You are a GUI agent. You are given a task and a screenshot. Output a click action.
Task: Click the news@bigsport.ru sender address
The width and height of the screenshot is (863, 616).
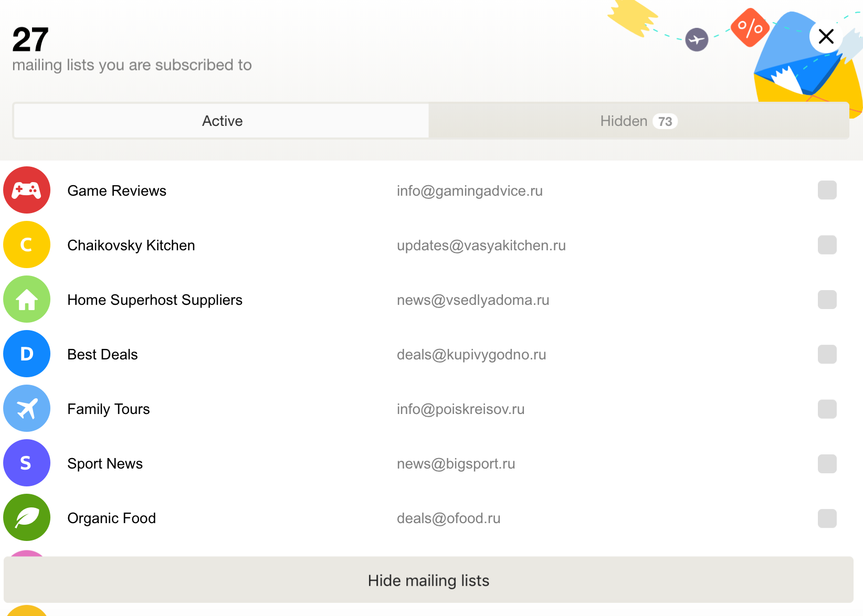point(456,464)
